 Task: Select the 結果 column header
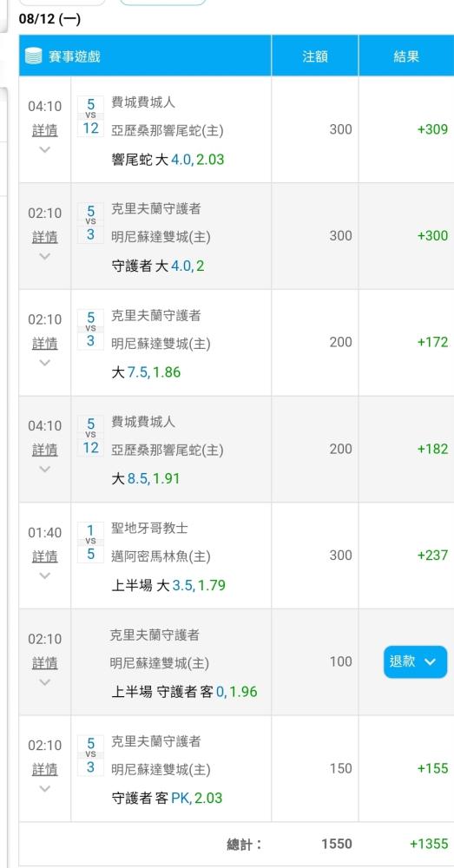tap(406, 56)
